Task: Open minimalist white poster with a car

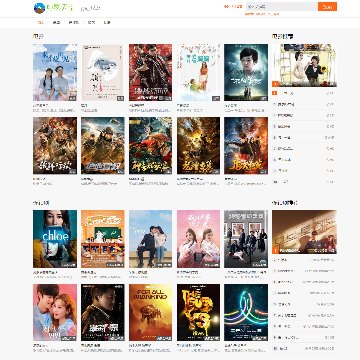Action: click(x=103, y=72)
